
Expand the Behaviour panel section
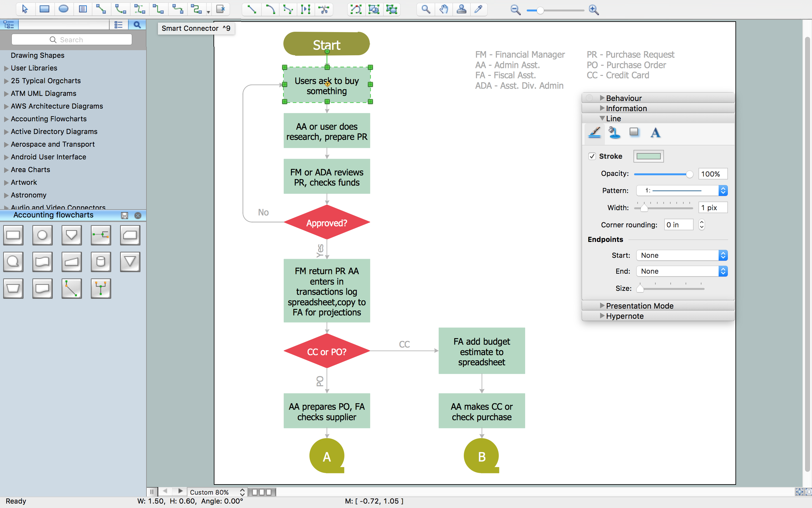(602, 98)
